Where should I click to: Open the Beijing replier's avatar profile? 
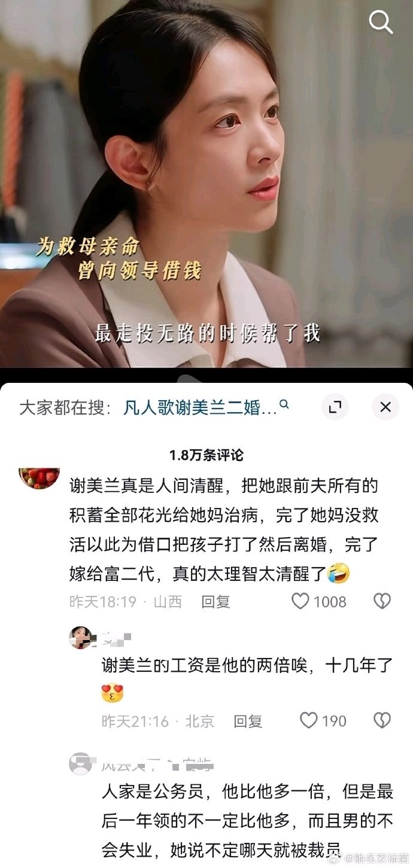81,638
